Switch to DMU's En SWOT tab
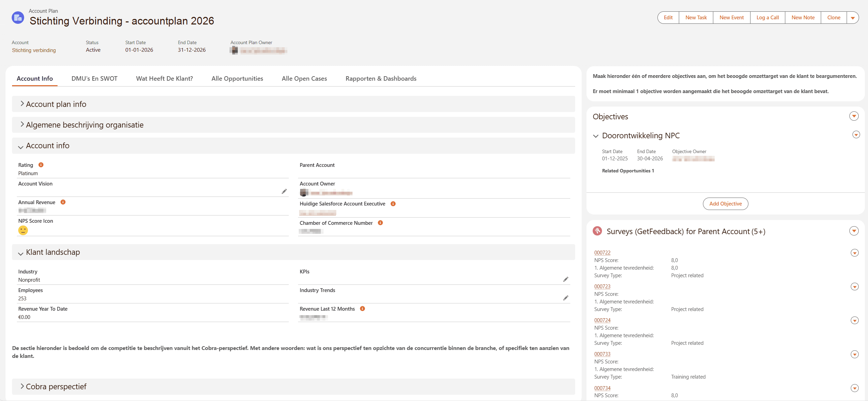 tap(94, 79)
